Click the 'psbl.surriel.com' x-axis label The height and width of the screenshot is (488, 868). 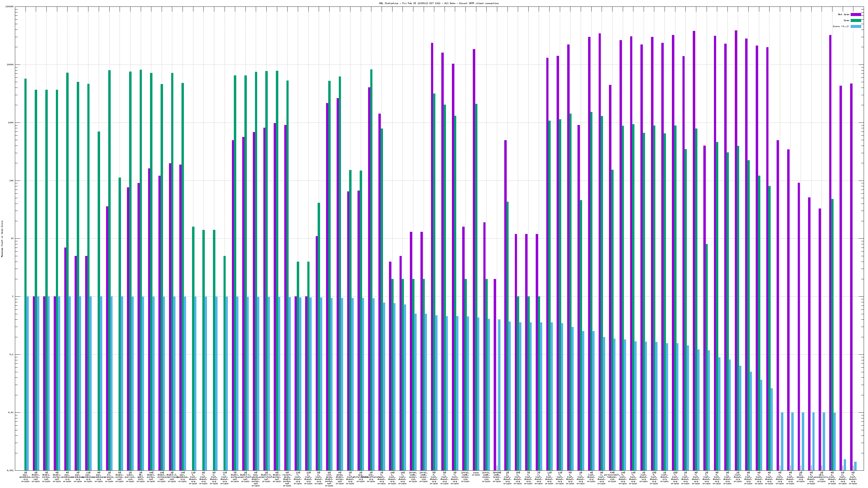(x=130, y=477)
